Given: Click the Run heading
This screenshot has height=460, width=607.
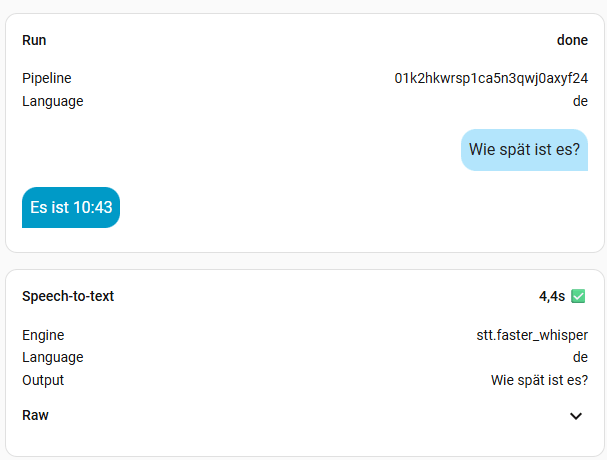Looking at the screenshot, I should pyautogui.click(x=34, y=40).
